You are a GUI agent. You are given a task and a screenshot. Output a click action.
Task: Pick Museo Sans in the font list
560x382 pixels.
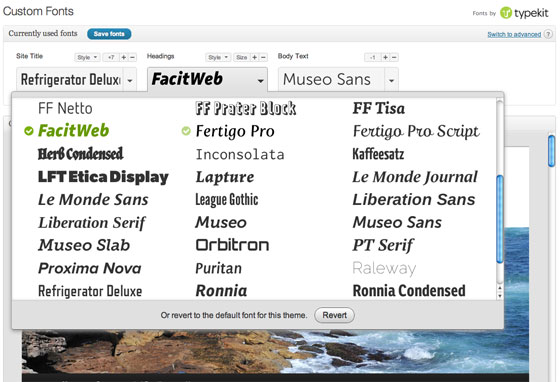pos(397,222)
